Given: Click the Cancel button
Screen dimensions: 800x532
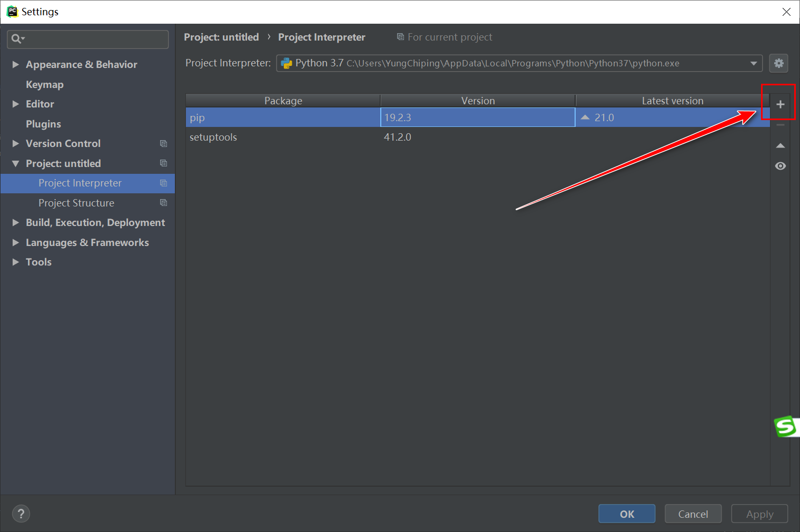Looking at the screenshot, I should click(693, 514).
